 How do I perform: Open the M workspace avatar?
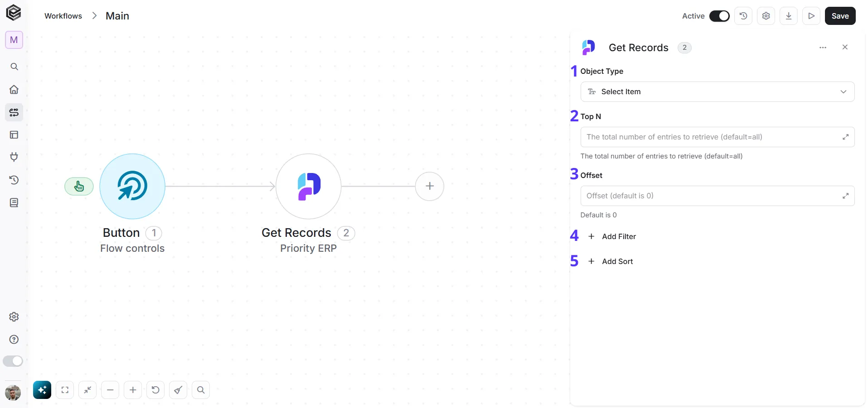tap(14, 40)
